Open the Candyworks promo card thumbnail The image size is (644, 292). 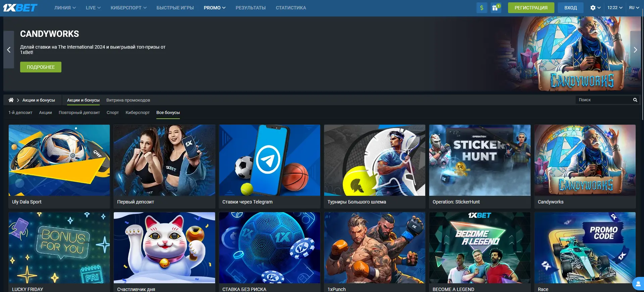(585, 160)
